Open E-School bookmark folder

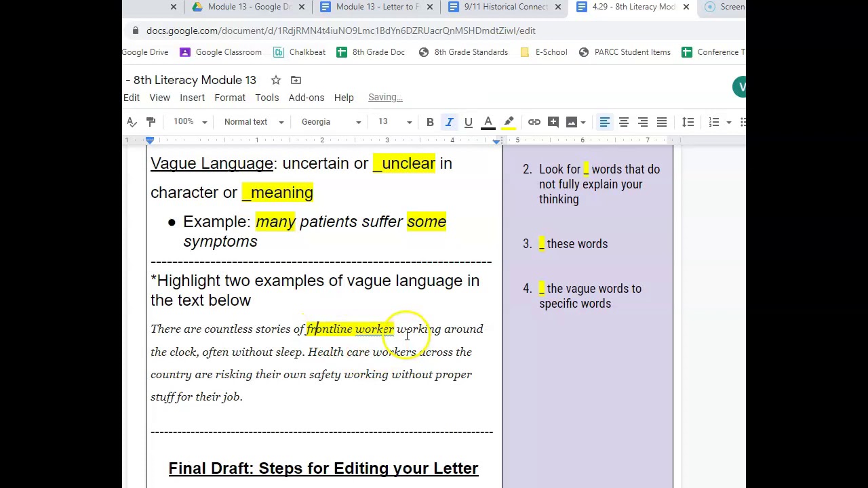coord(544,52)
